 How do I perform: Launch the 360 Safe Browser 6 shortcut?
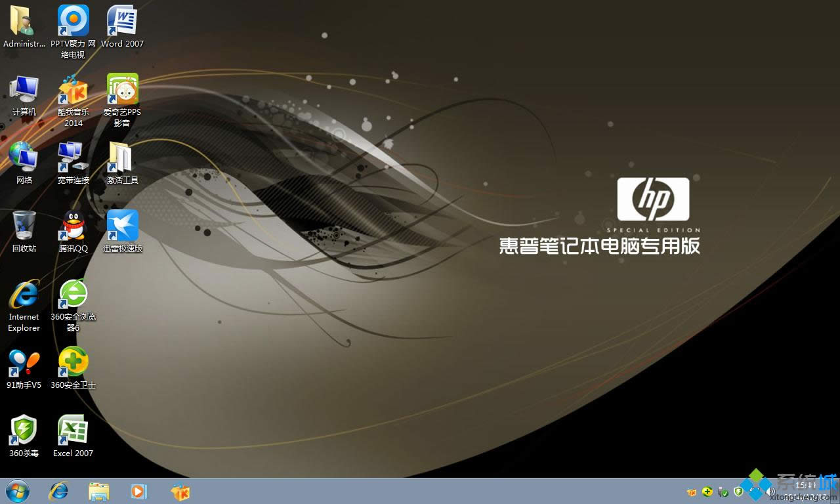[x=73, y=295]
